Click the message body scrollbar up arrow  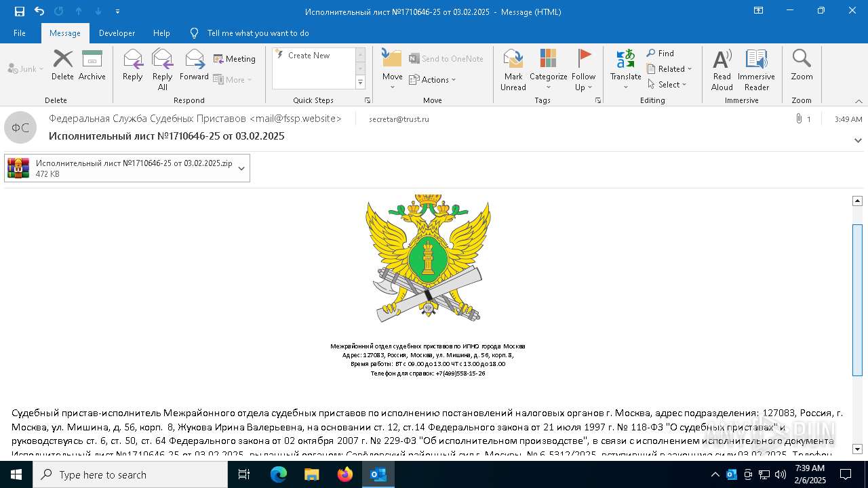[857, 201]
